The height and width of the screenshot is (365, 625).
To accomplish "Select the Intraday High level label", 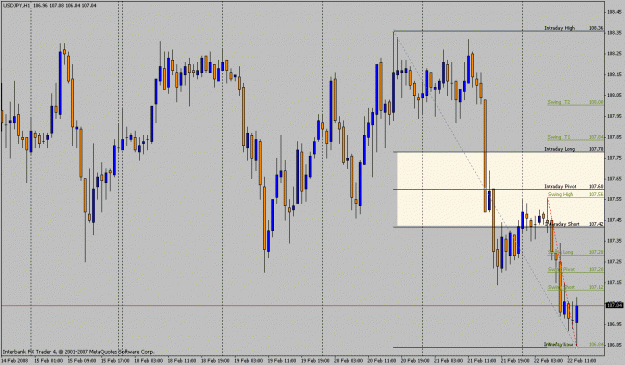I will coord(560,28).
